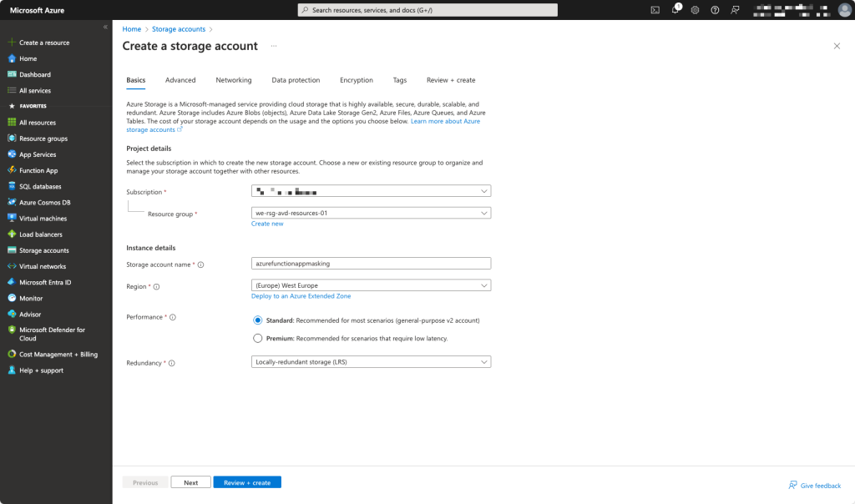This screenshot has height=504, width=855.
Task: Click Home in the breadcrumb
Action: (131, 29)
